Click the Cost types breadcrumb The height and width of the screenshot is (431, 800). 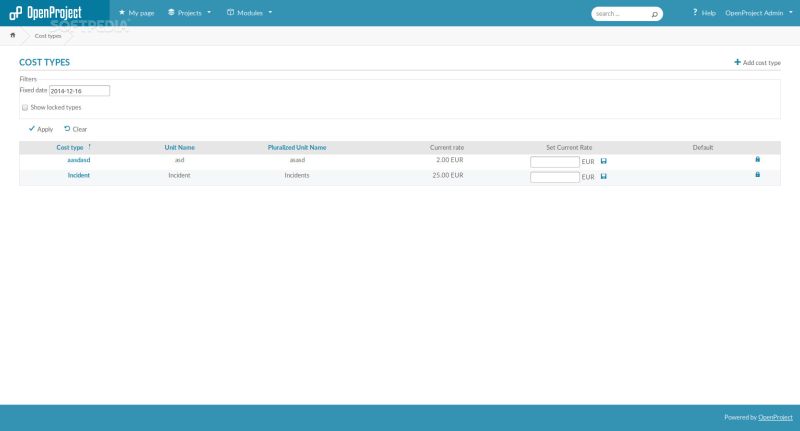pyautogui.click(x=48, y=36)
